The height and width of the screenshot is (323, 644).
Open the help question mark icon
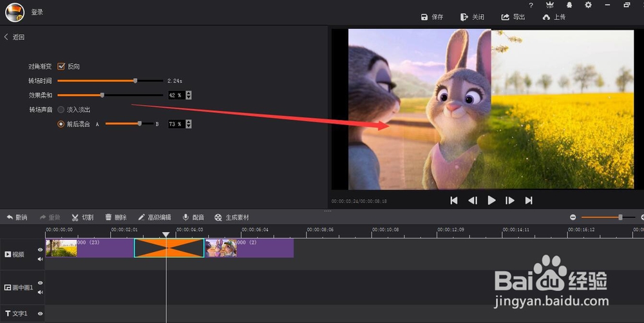pyautogui.click(x=531, y=5)
